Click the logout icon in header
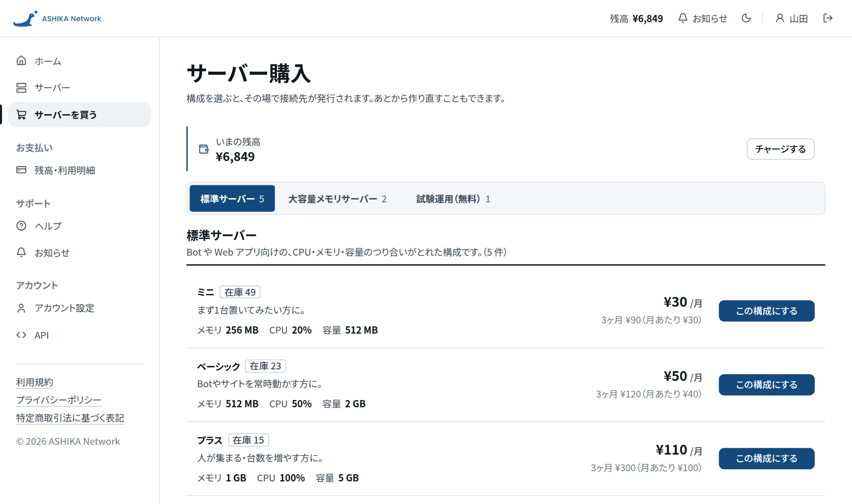The image size is (852, 504). [x=828, y=18]
